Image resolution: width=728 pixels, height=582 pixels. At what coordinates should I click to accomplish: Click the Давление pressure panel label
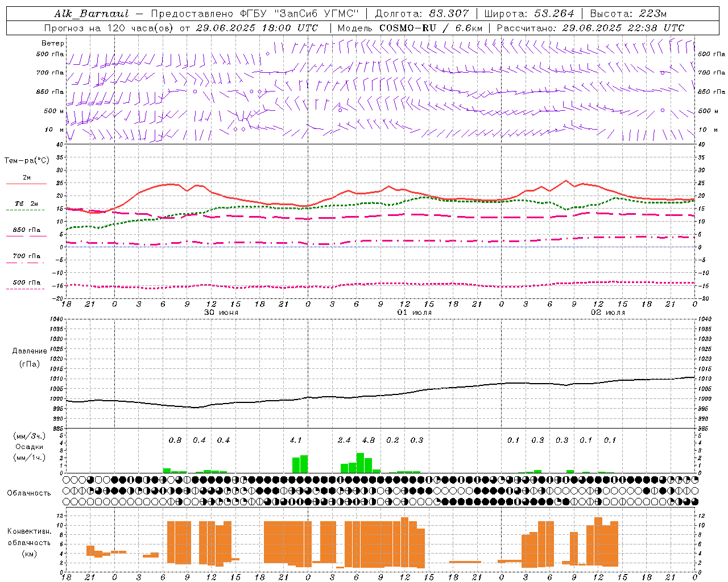[x=30, y=351]
